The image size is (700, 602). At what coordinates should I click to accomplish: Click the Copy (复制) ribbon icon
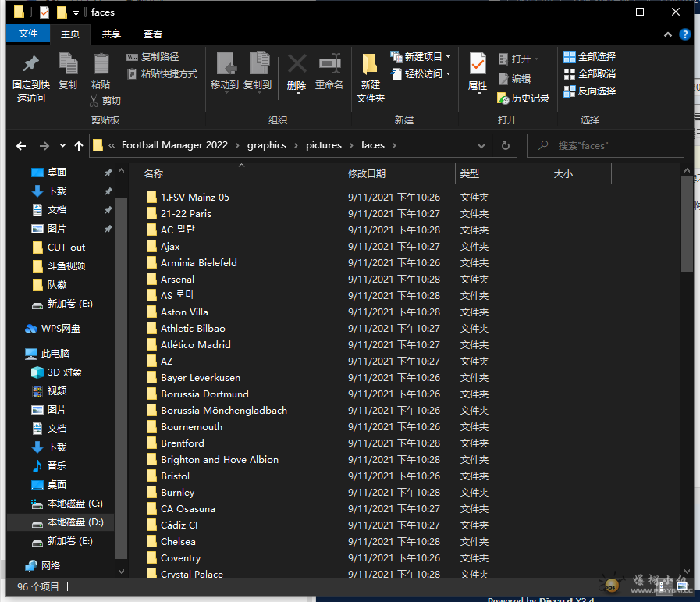pyautogui.click(x=68, y=63)
